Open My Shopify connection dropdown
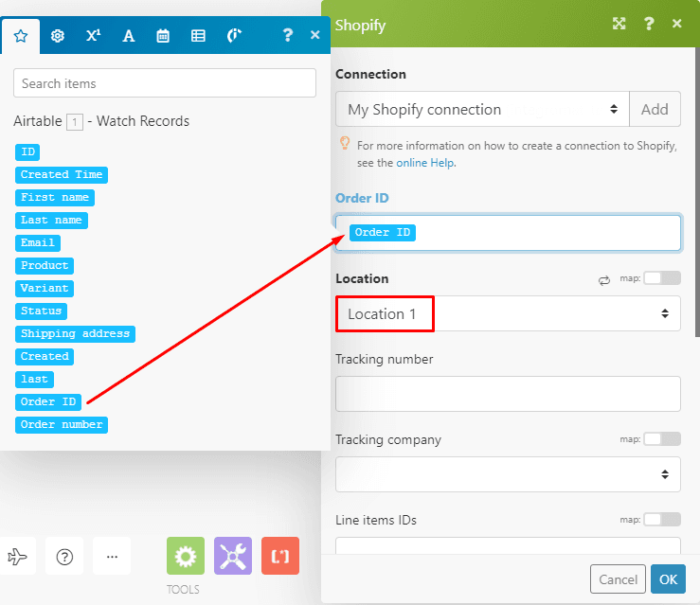Screen dimensions: 700x605 click(x=481, y=109)
